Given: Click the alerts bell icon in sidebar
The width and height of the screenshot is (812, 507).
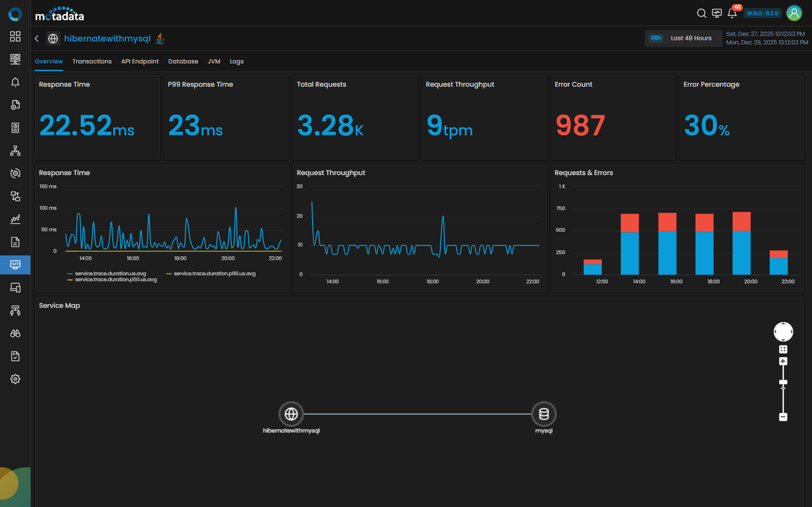Looking at the screenshot, I should pos(15,82).
